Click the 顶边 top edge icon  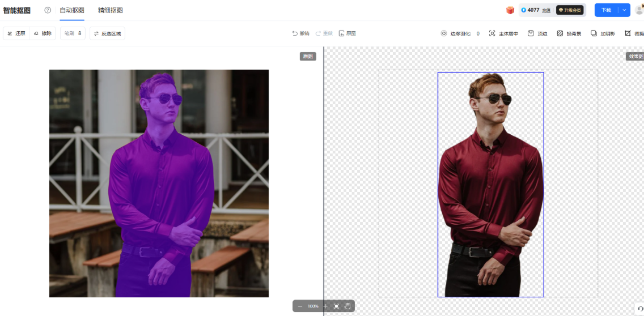point(537,33)
